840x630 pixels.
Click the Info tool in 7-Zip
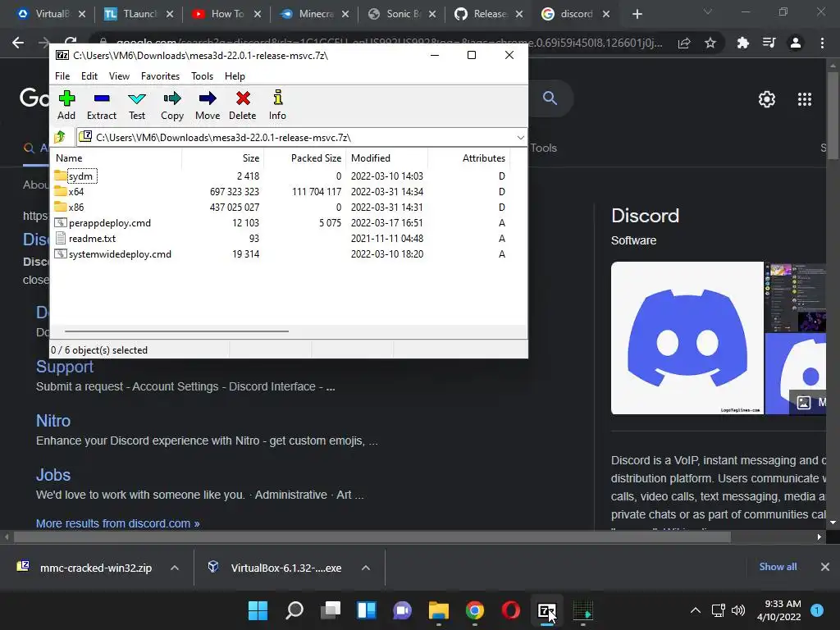pos(277,105)
